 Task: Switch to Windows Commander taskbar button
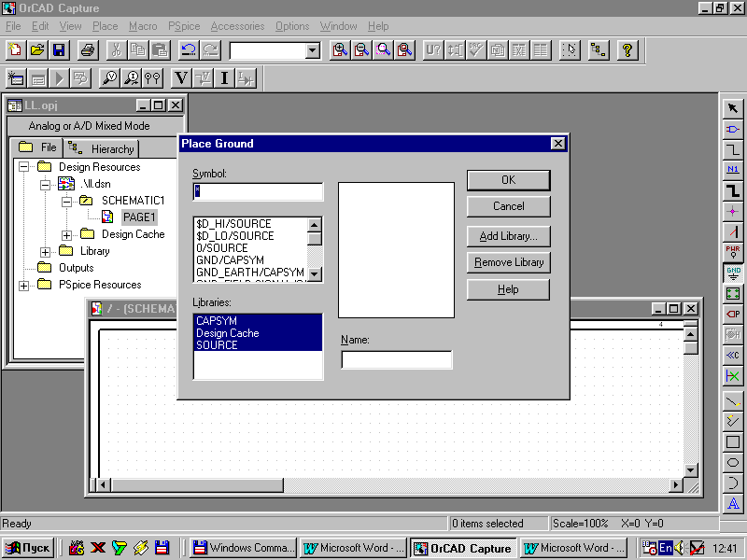pyautogui.click(x=244, y=548)
